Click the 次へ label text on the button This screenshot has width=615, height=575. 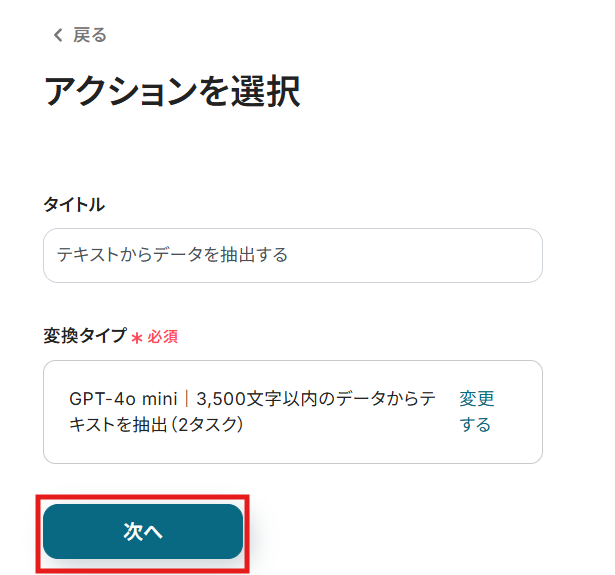143,532
